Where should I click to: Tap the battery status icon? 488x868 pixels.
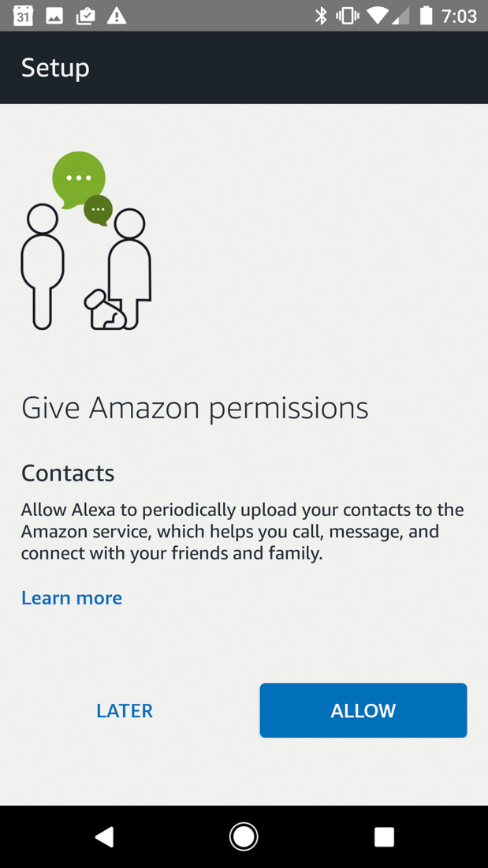(x=426, y=16)
